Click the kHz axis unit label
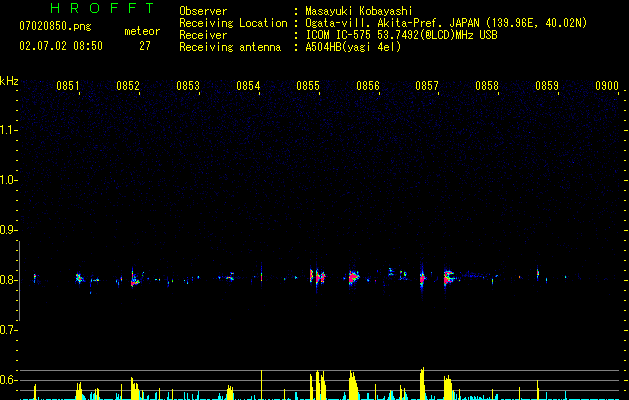The height and width of the screenshot is (400, 629). click(x=9, y=81)
